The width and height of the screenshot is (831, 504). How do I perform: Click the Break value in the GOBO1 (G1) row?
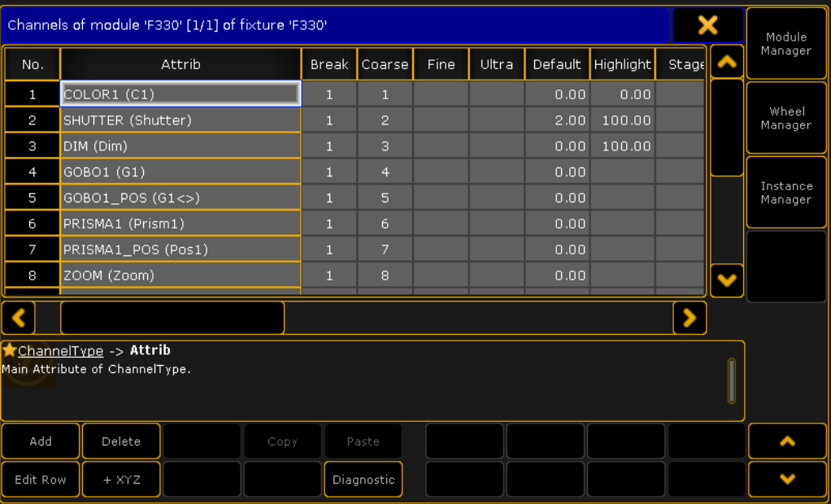click(329, 172)
